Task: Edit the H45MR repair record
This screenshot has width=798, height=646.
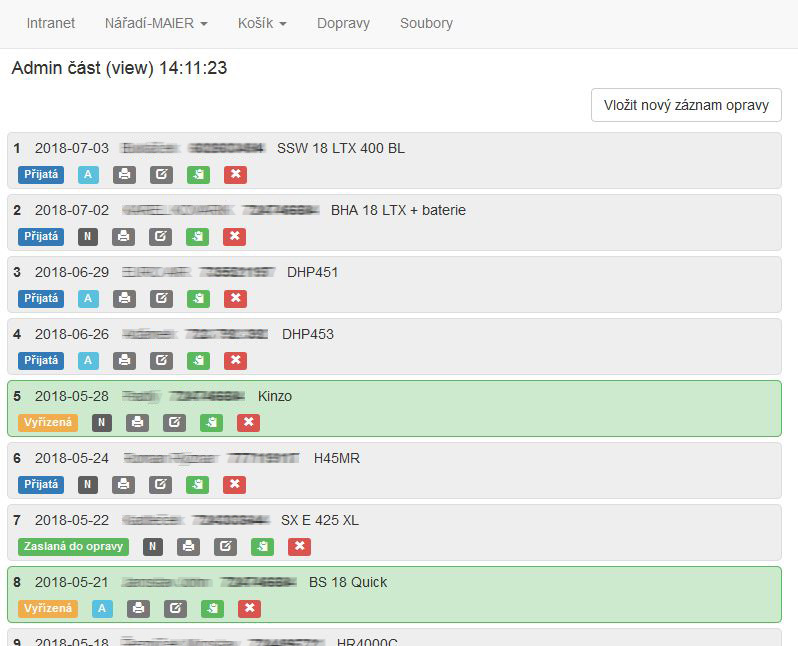Action: point(161,485)
